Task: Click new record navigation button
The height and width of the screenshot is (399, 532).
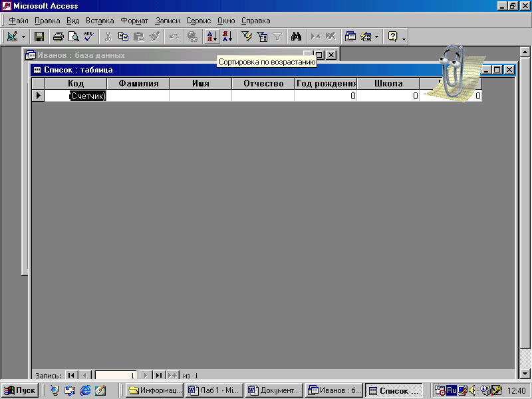Action: (x=172, y=375)
